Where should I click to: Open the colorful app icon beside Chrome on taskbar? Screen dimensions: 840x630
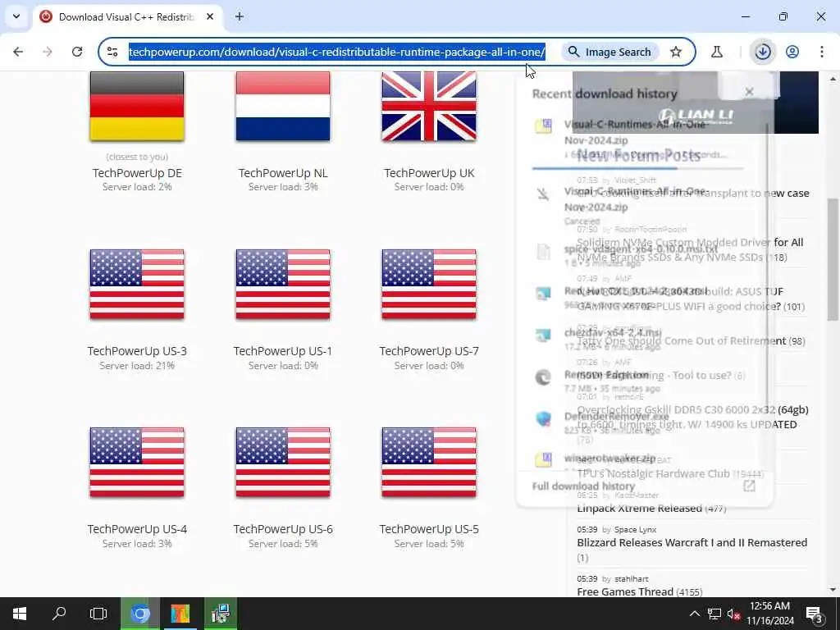tap(180, 614)
